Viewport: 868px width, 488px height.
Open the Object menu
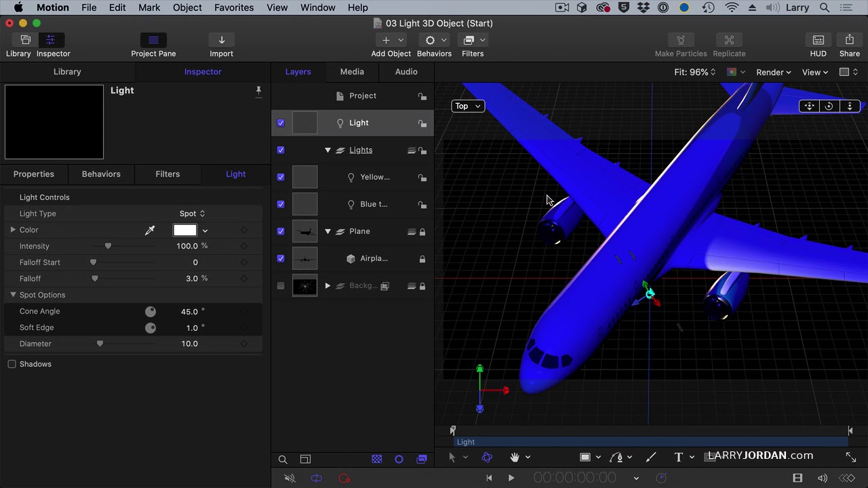187,7
